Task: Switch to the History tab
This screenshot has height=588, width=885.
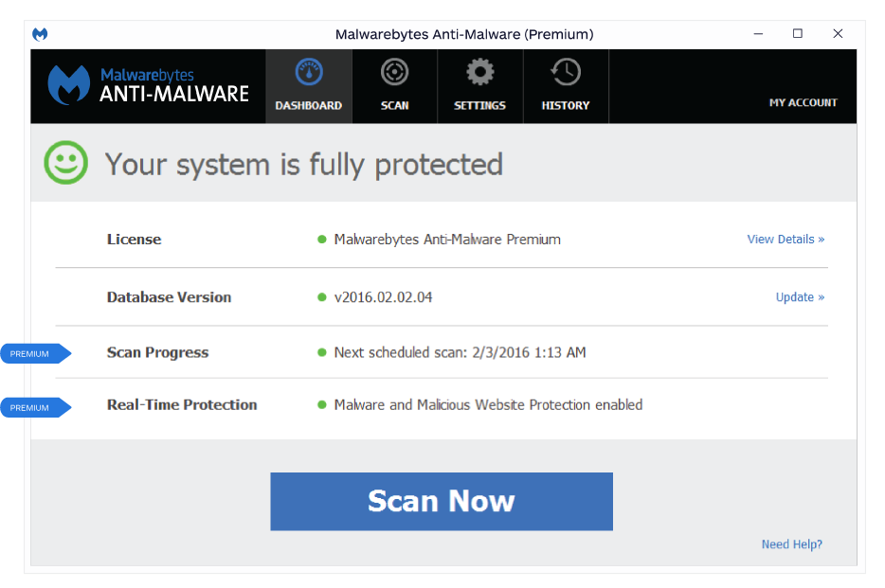Action: (566, 86)
